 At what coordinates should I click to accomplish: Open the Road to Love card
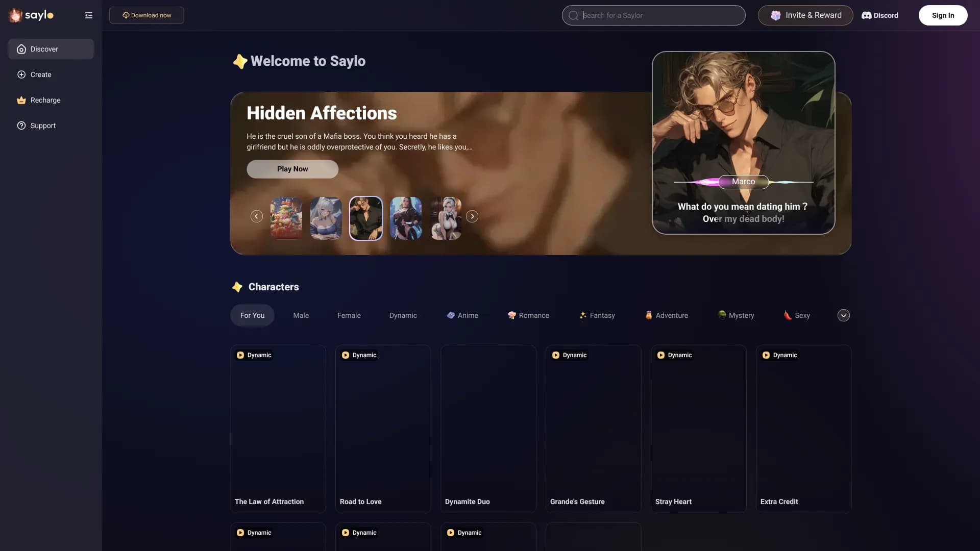(383, 429)
